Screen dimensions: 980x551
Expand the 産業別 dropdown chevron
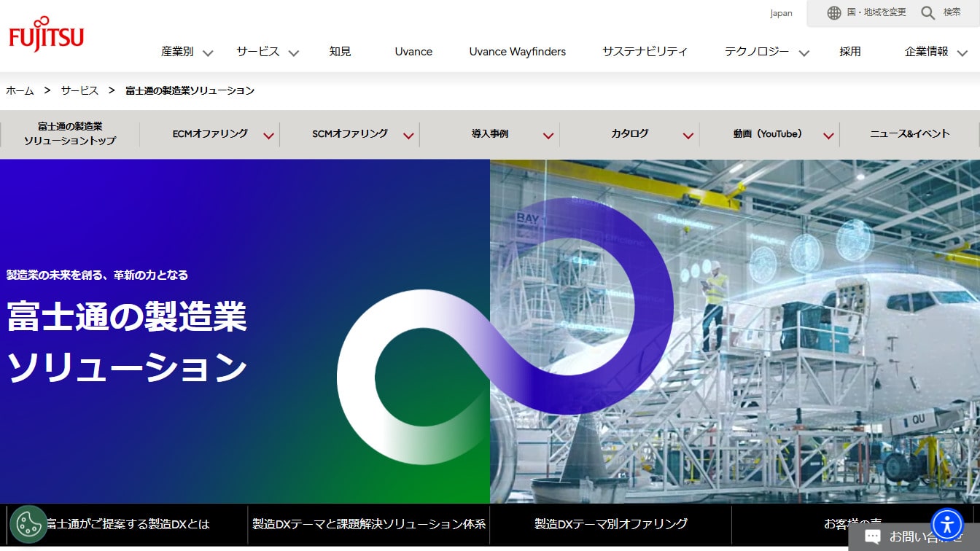tap(208, 52)
